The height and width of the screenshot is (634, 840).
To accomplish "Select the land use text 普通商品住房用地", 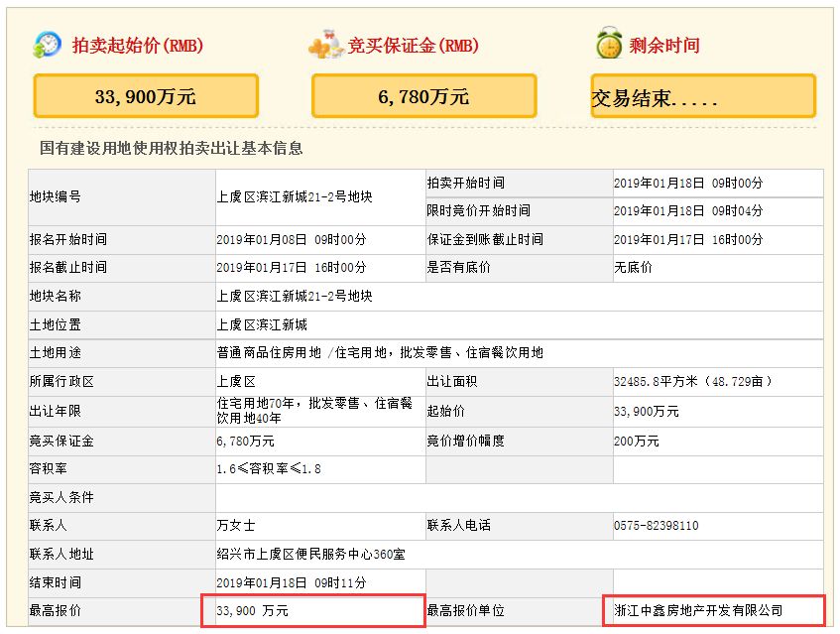I will [269, 352].
